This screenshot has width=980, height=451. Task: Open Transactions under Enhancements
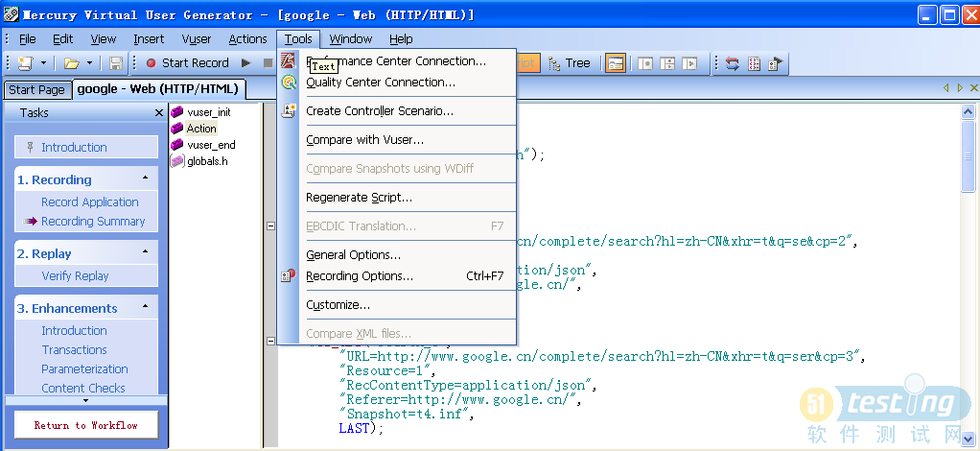[x=75, y=349]
